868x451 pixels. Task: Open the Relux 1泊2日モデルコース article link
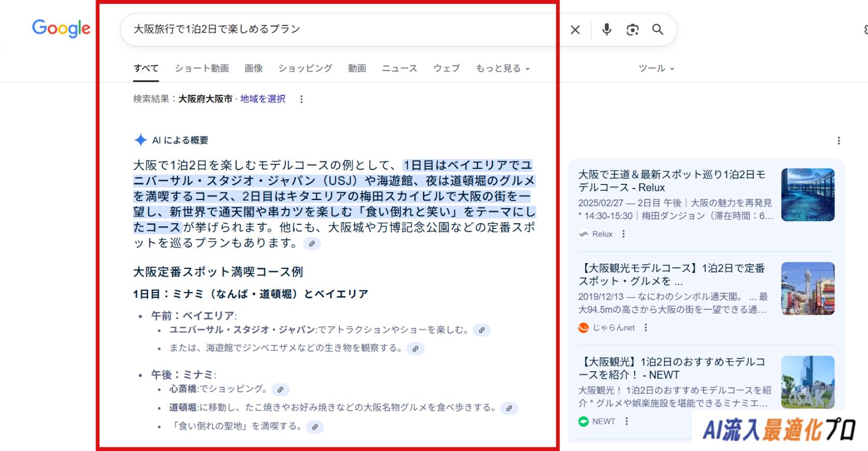coord(671,180)
